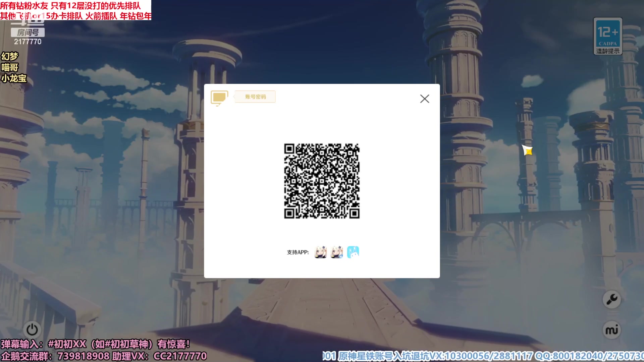Viewport: 644px width, 362px height.
Task: Click the power exit button
Action: (32, 329)
